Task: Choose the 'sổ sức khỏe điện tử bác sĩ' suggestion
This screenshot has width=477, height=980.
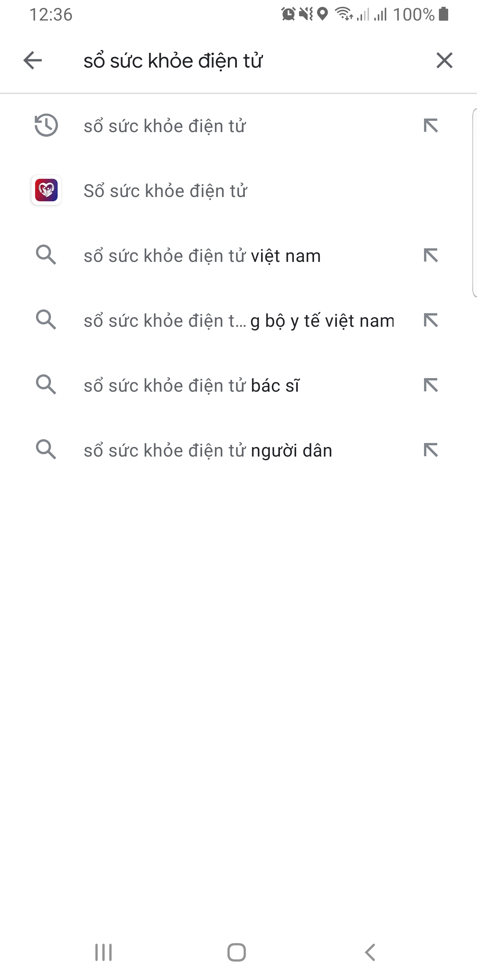Action: (191, 386)
